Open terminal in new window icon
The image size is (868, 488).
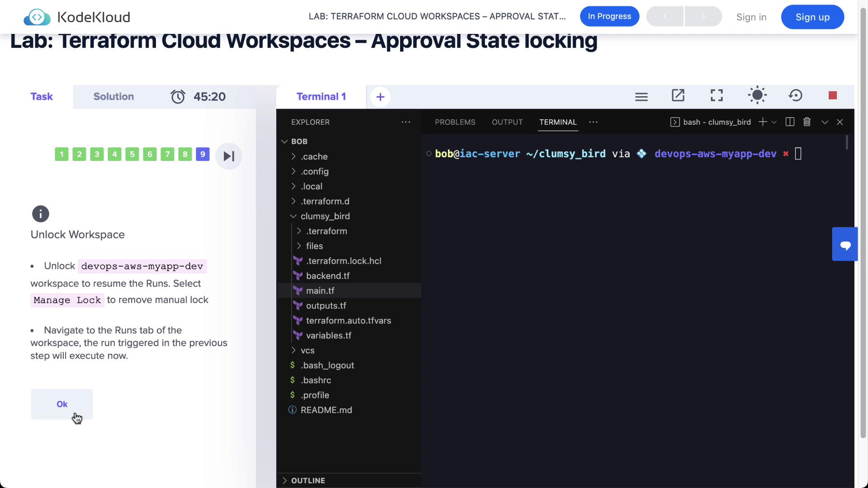(x=678, y=95)
